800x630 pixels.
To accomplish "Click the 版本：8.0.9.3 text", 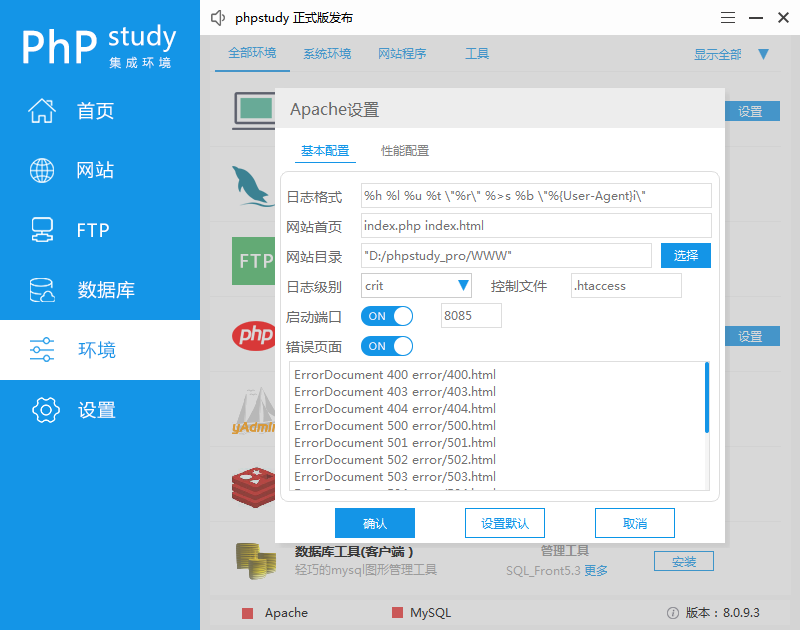I will point(722,613).
